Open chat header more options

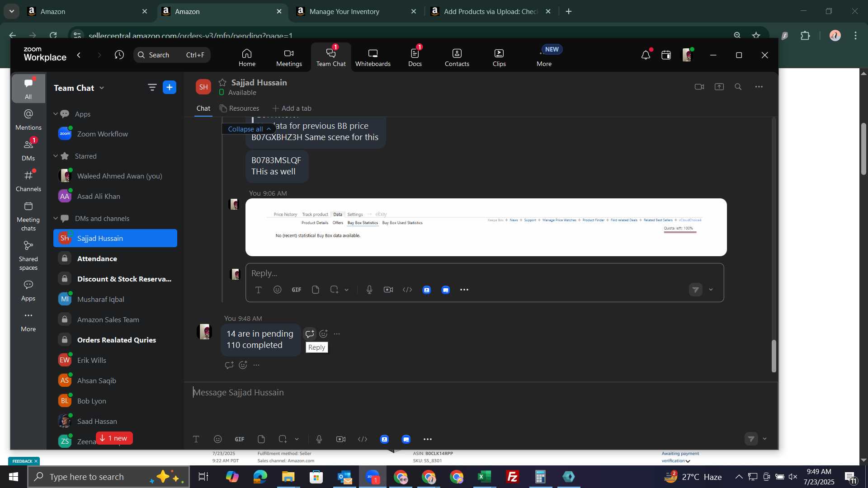759,87
